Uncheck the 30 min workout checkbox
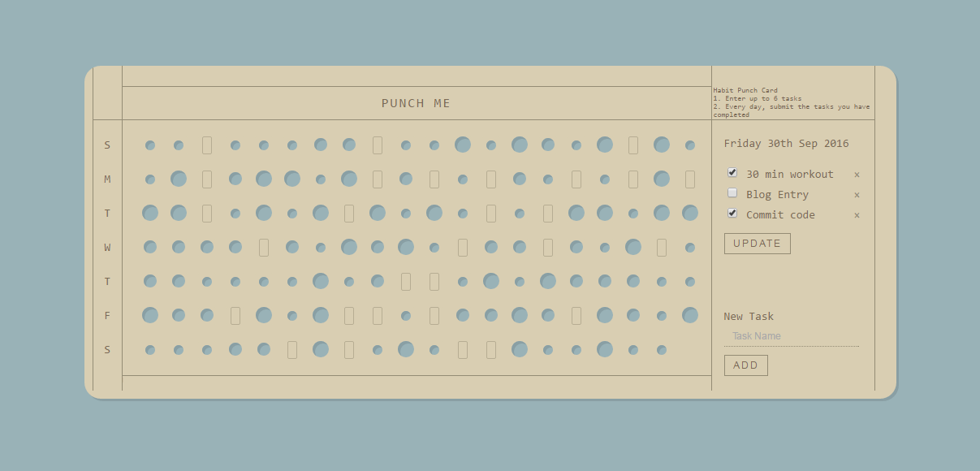This screenshot has width=980, height=471. coord(732,173)
